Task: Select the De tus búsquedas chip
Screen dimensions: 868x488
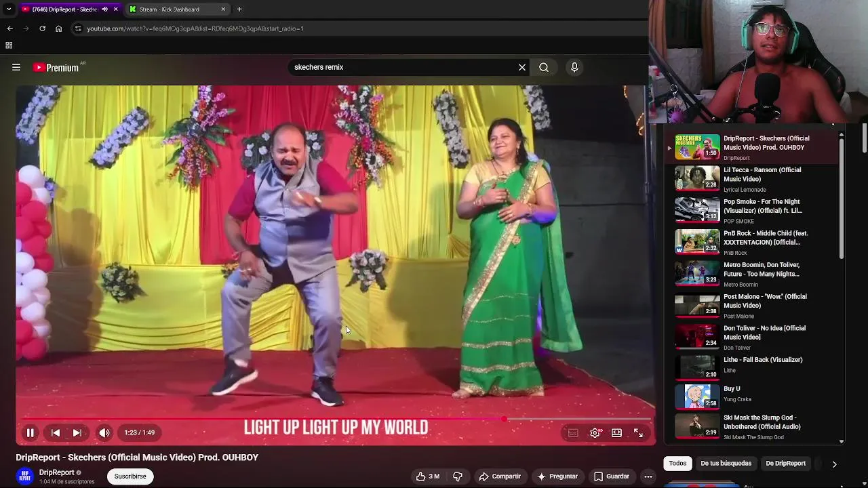Action: [x=726, y=464]
